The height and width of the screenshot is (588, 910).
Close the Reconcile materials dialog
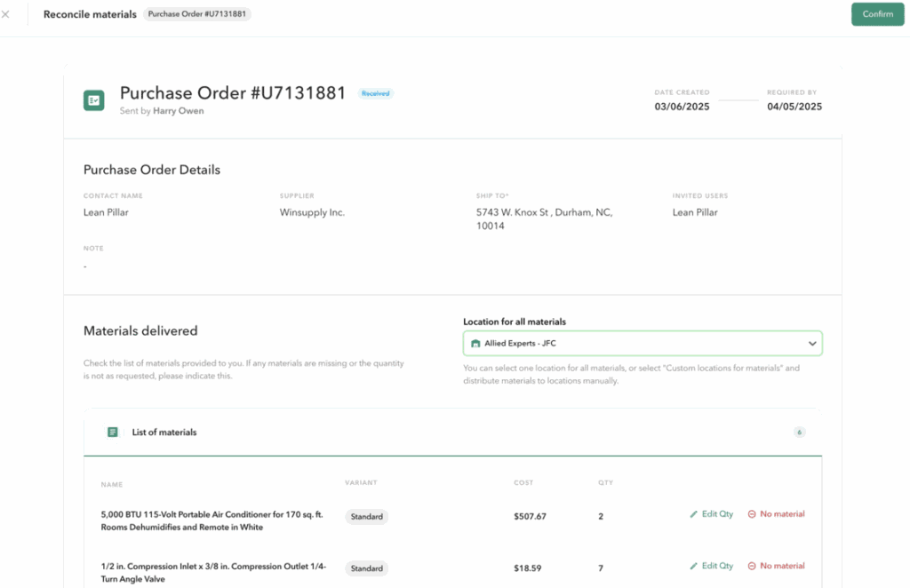click(5, 14)
